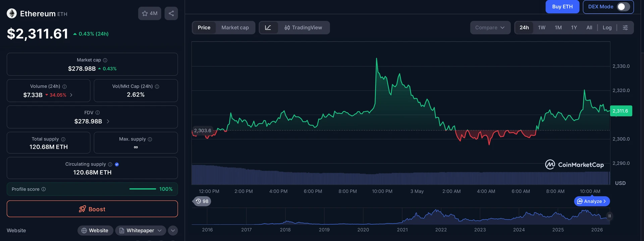
Task: Click the 2,303.6 opening price label
Action: (203, 130)
